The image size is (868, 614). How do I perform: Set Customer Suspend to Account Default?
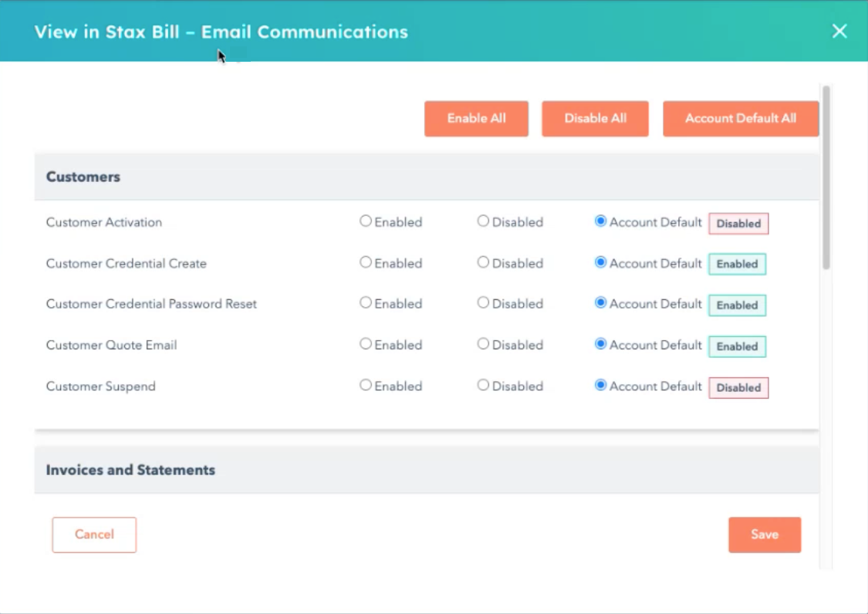600,385
